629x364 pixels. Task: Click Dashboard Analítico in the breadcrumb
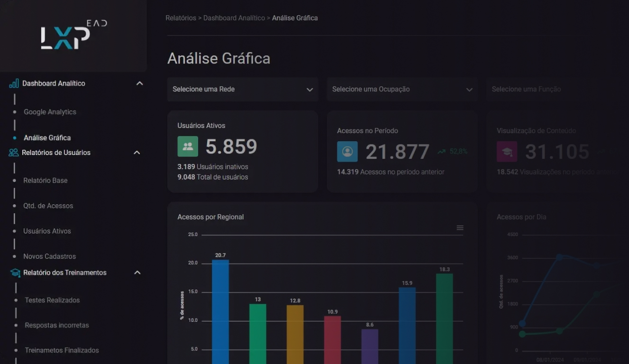234,18
